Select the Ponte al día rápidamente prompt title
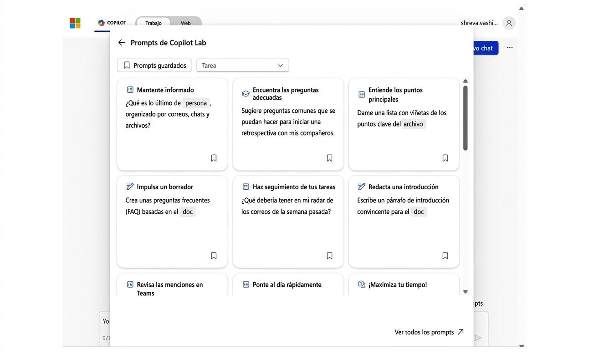594x364 pixels. (x=287, y=285)
